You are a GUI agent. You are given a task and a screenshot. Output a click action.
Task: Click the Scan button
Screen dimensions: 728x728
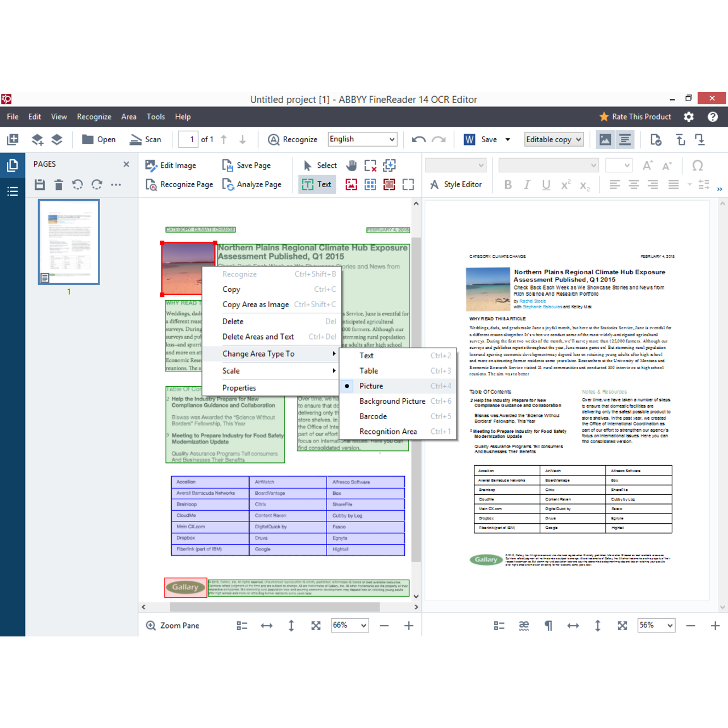point(146,139)
